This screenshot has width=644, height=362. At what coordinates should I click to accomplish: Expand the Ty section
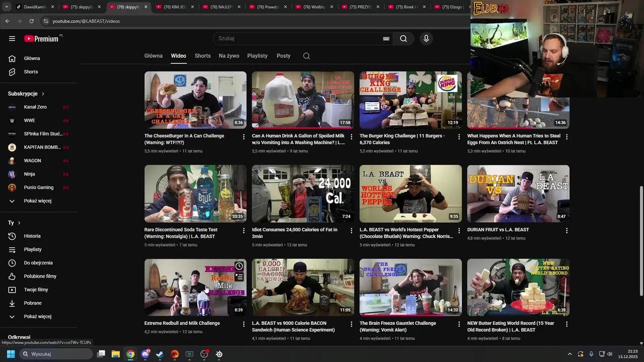coord(14,223)
